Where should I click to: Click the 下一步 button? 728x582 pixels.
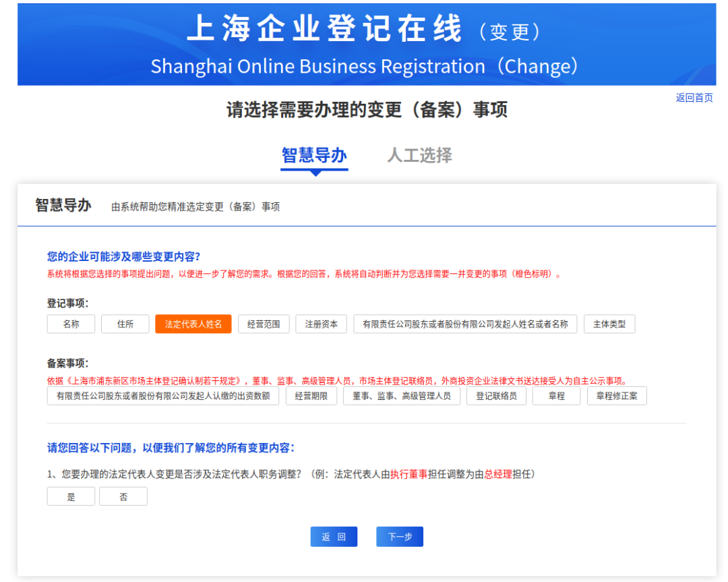click(400, 537)
